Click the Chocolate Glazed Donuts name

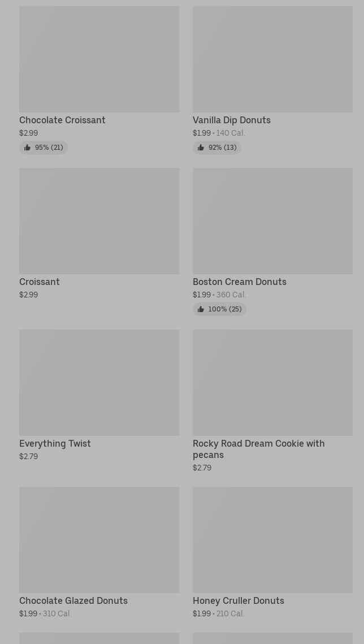pos(73,601)
